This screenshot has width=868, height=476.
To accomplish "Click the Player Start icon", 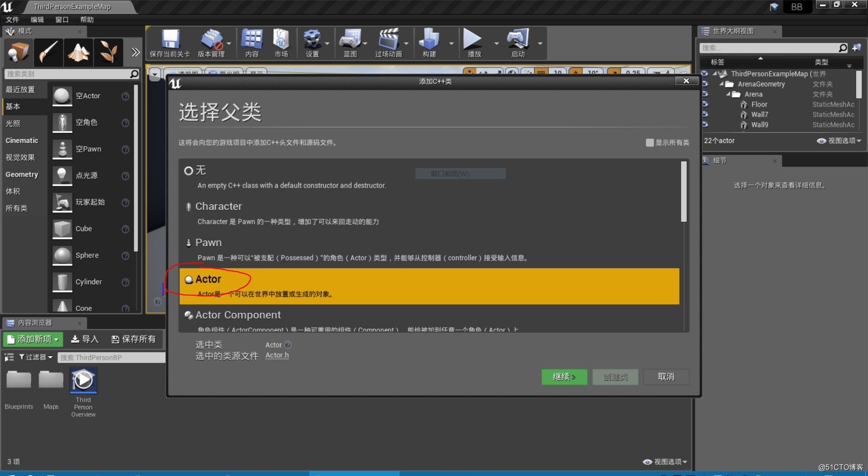I will (x=62, y=202).
